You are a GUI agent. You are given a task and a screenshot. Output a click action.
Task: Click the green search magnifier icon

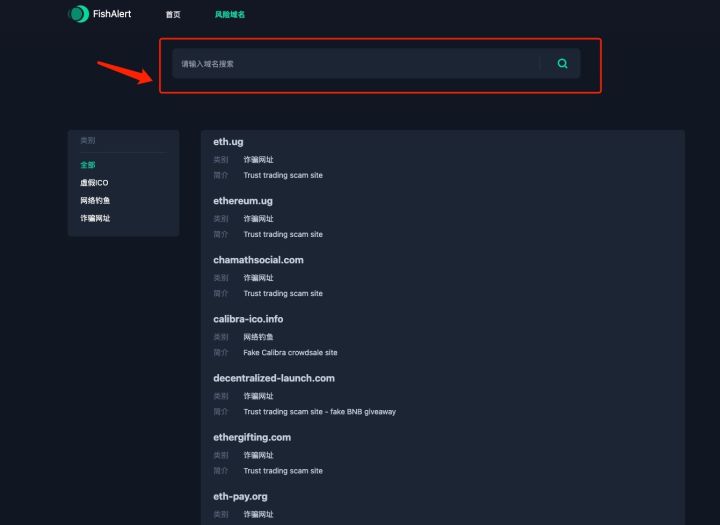562,63
